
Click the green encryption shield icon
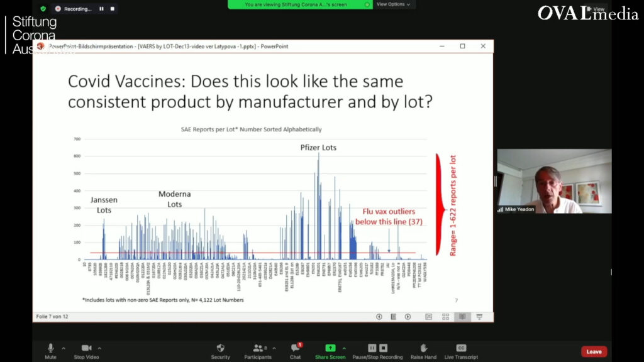click(43, 9)
